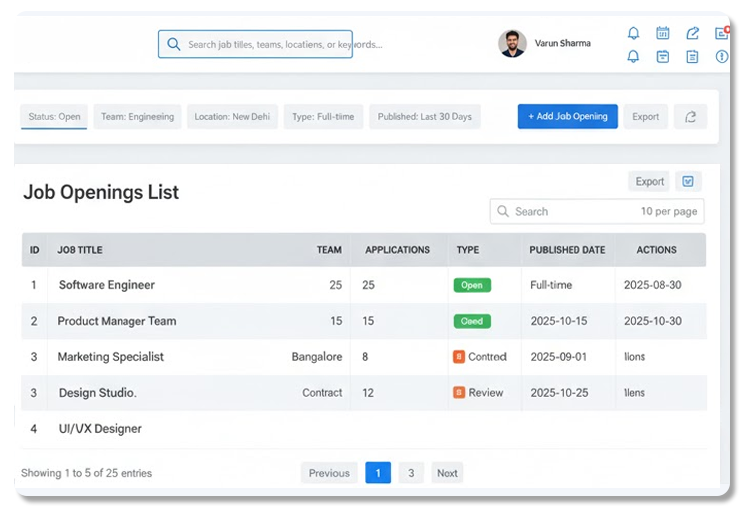This screenshot has height=507, width=746.
Task: Open the Team: Engineering filter dropdown
Action: [137, 117]
